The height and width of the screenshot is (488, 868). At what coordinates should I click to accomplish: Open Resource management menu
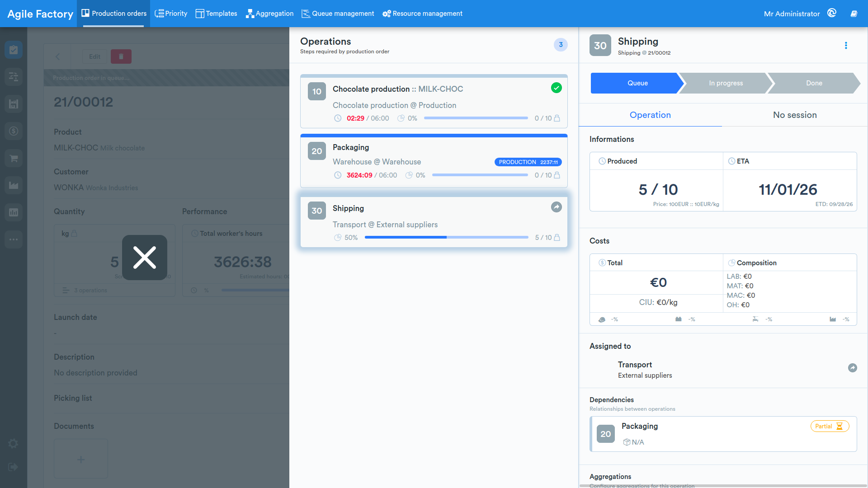(422, 14)
